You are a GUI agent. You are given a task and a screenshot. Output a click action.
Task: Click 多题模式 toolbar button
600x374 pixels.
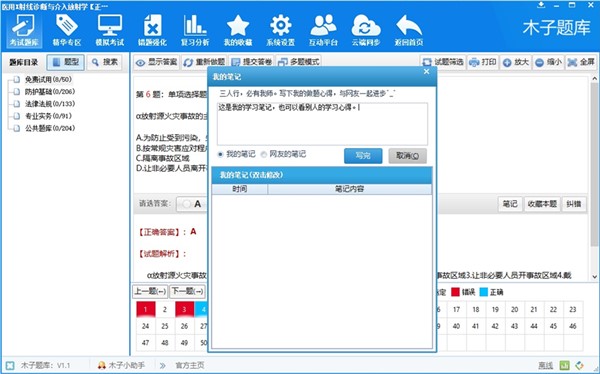pyautogui.click(x=298, y=62)
